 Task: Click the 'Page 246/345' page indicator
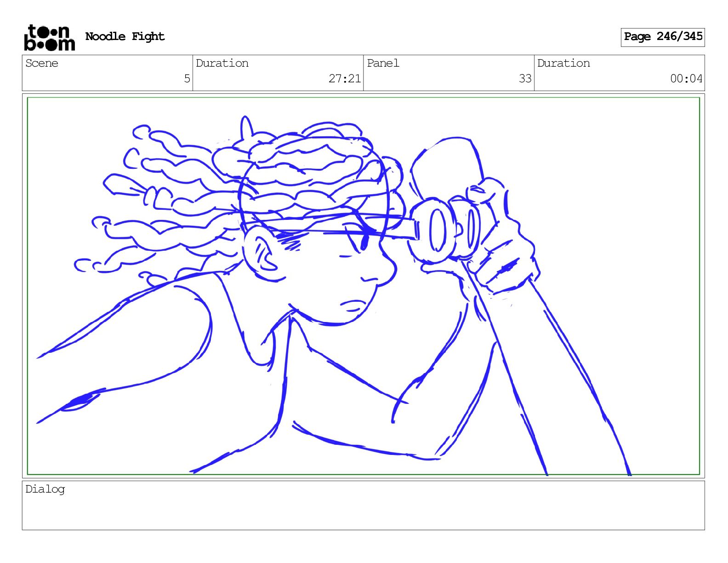tap(663, 37)
